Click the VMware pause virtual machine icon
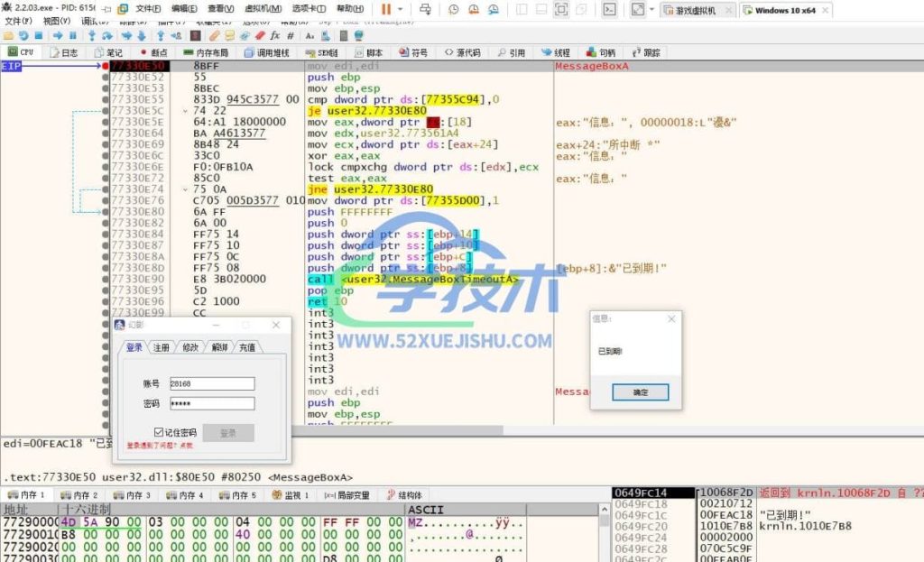The height and width of the screenshot is (562, 924). point(386,9)
